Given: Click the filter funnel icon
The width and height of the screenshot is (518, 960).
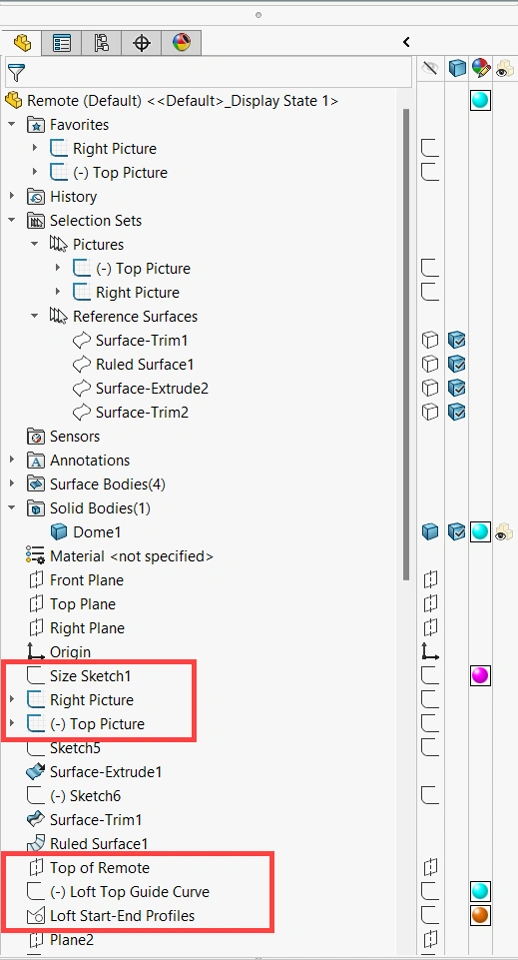Looking at the screenshot, I should 16,73.
